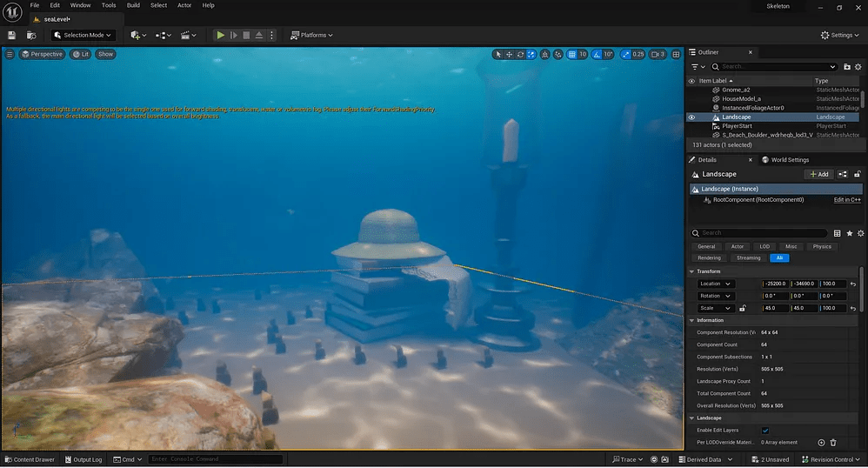Screen dimensions: 868x468
Task: Open the Platforms dropdown
Action: click(x=311, y=35)
